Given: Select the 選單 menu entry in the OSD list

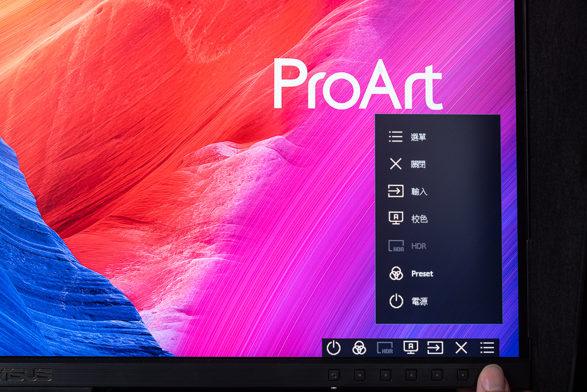Looking at the screenshot, I should 418,137.
